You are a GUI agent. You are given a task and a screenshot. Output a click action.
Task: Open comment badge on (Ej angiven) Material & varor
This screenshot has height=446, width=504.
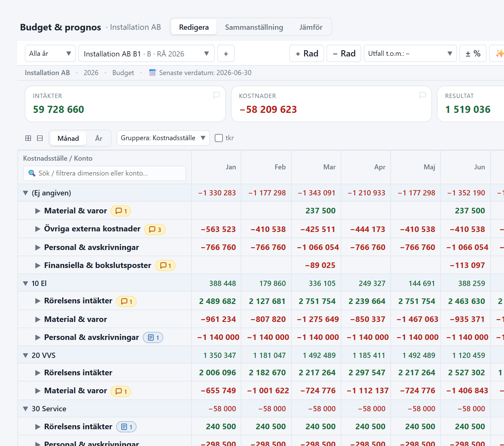(x=121, y=211)
